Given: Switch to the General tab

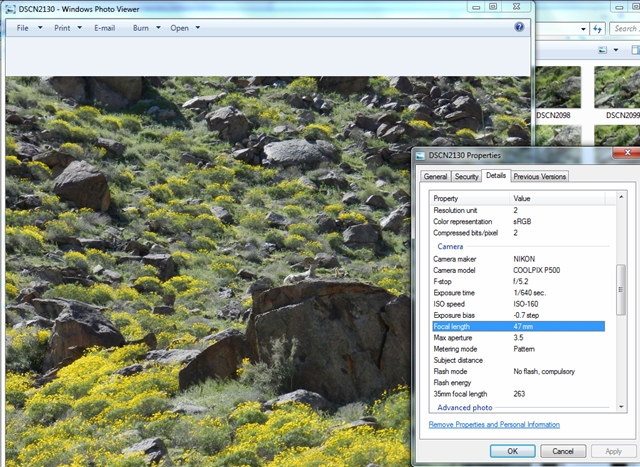Looking at the screenshot, I should click(435, 176).
